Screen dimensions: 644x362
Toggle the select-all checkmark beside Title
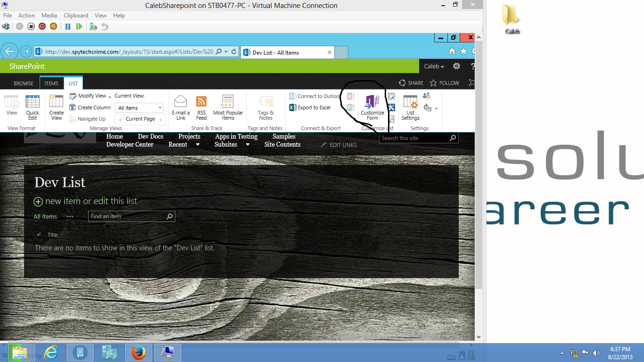[x=39, y=235]
